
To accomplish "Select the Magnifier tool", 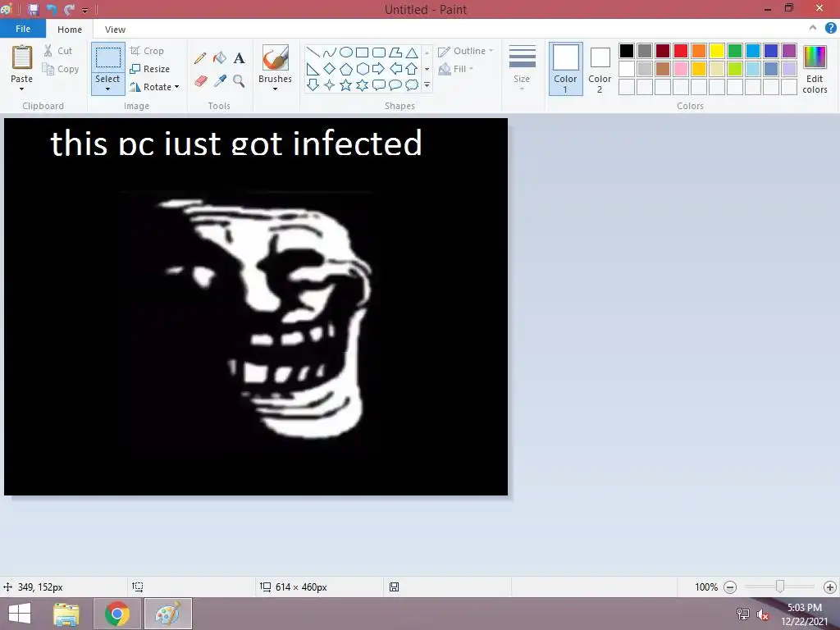I will [x=239, y=81].
